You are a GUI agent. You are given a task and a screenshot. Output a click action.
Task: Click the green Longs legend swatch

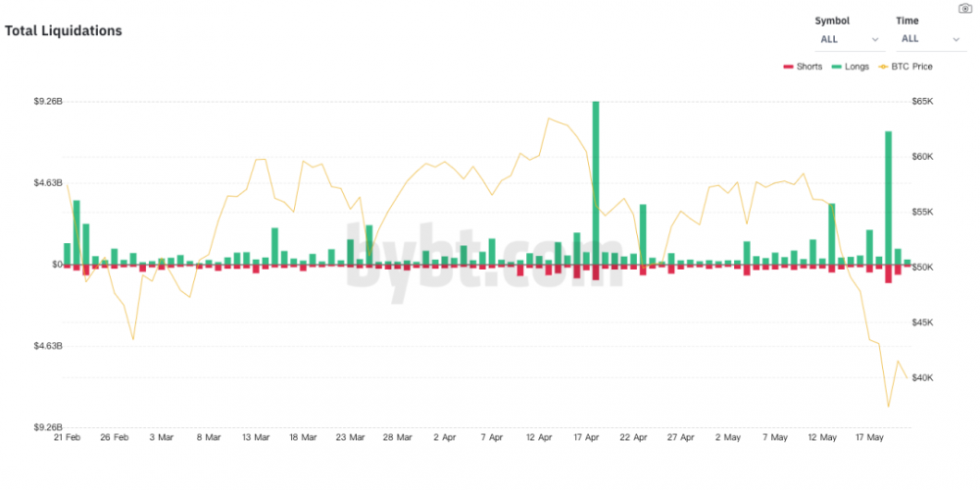point(836,67)
